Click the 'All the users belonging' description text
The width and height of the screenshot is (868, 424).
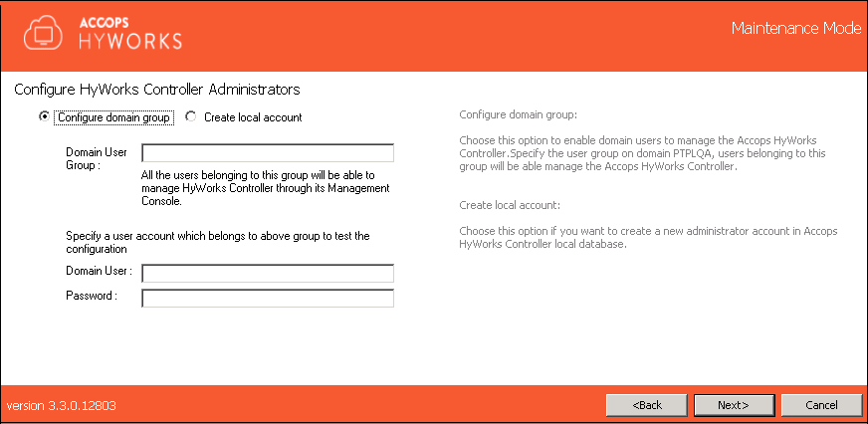click(265, 188)
